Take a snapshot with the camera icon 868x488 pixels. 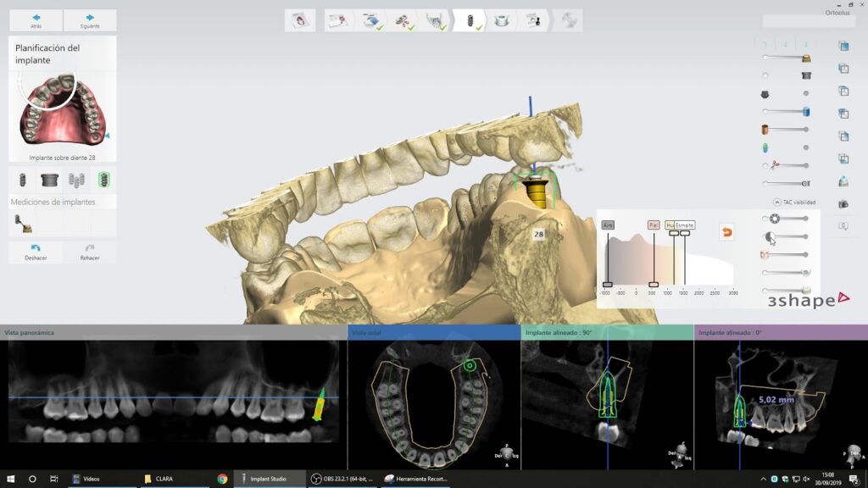coord(843,204)
